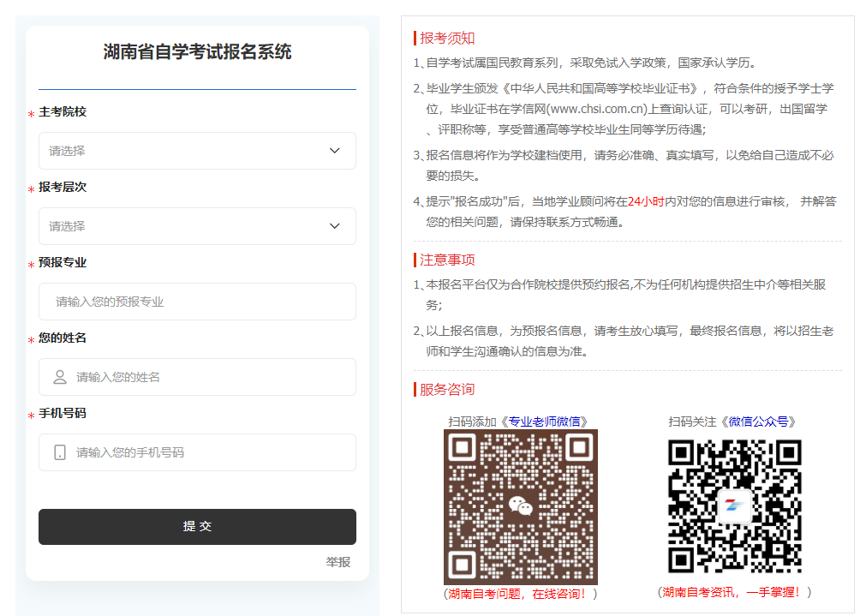Click the 服务咨询 section heading
This screenshot has height=616, width=860.
click(447, 390)
